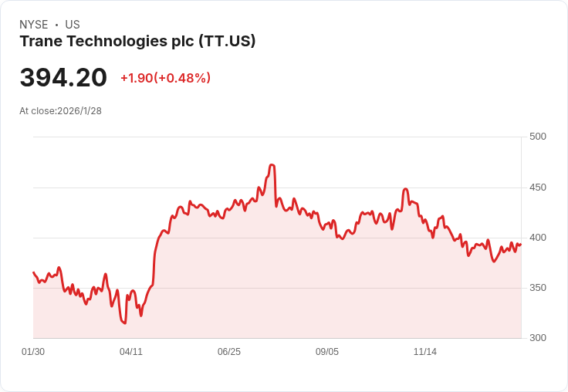Click the 350 price axis label

tap(538, 288)
